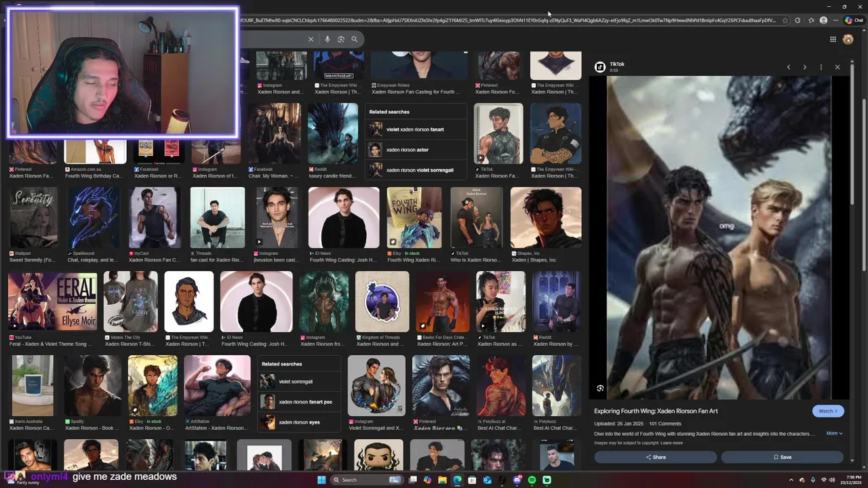
Task: Select related search xaden riorson eyes
Action: coord(299,422)
